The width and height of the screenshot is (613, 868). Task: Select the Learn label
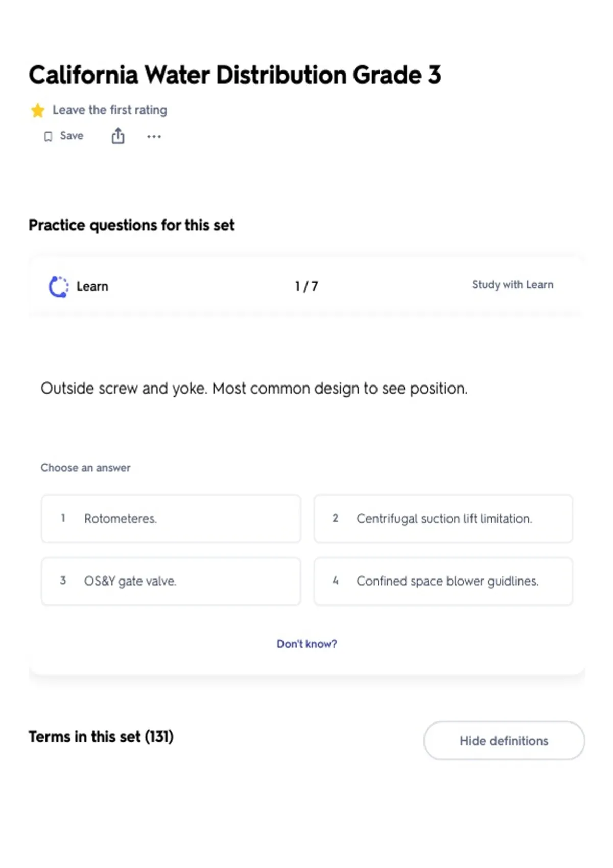(x=92, y=286)
